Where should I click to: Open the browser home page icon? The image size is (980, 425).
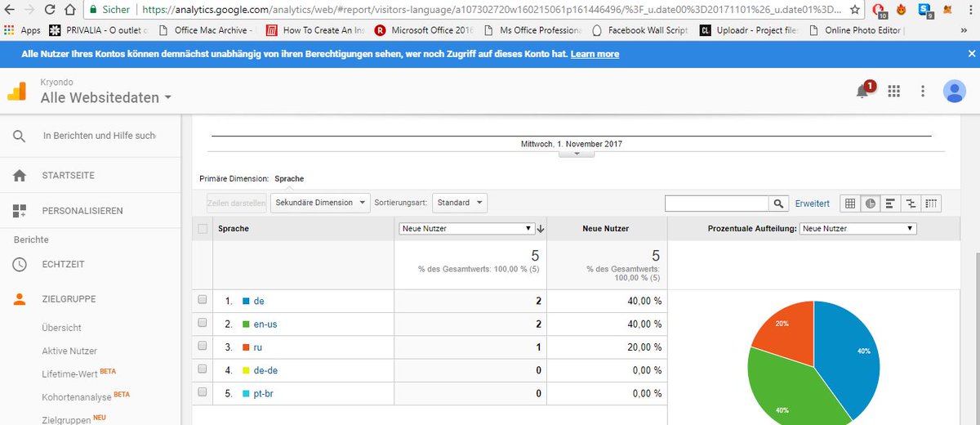click(x=71, y=11)
